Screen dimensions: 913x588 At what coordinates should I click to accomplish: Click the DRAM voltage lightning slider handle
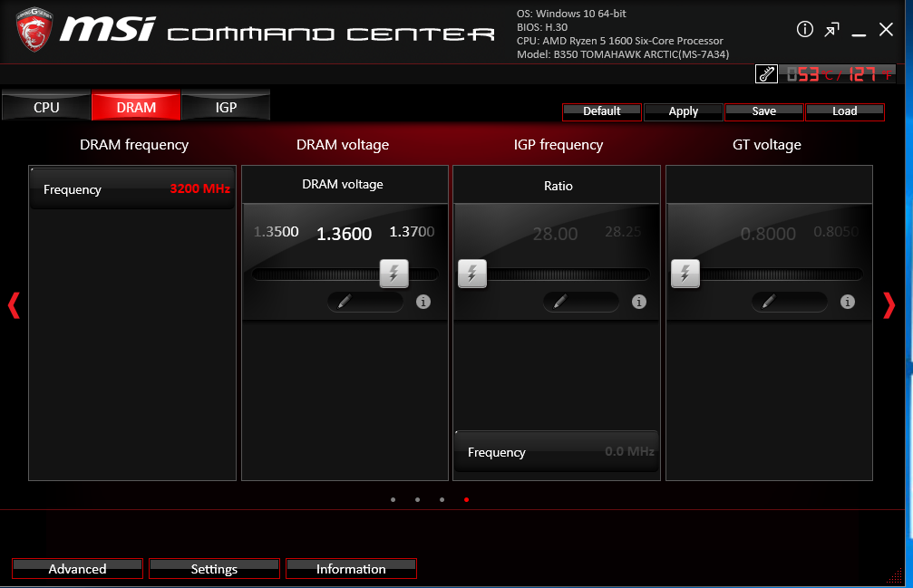pyautogui.click(x=394, y=274)
